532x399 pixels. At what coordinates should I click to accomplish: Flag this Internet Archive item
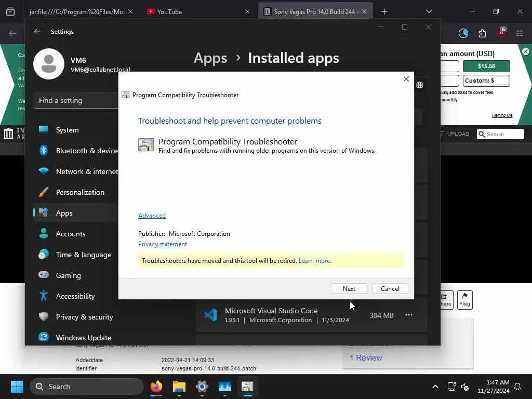[464, 300]
